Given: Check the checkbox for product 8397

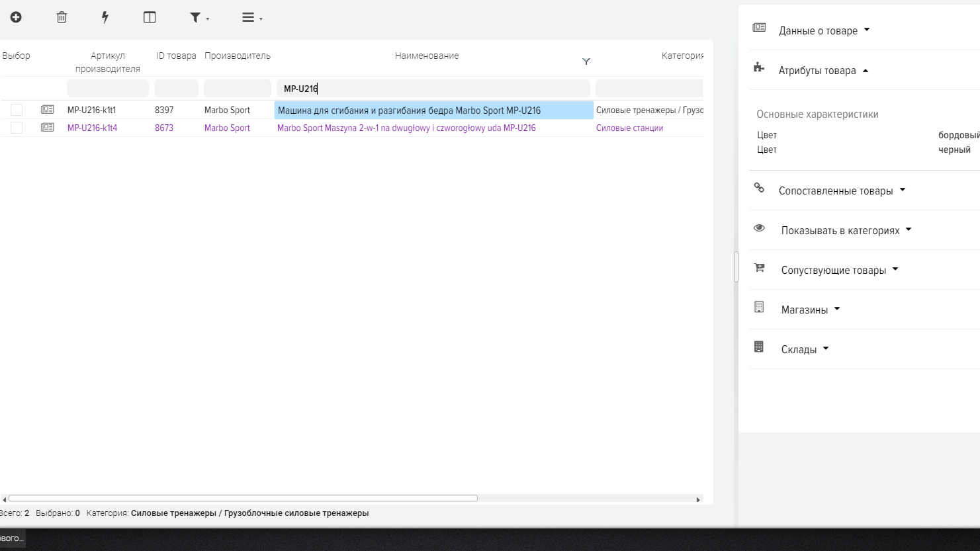Looking at the screenshot, I should pyautogui.click(x=17, y=110).
